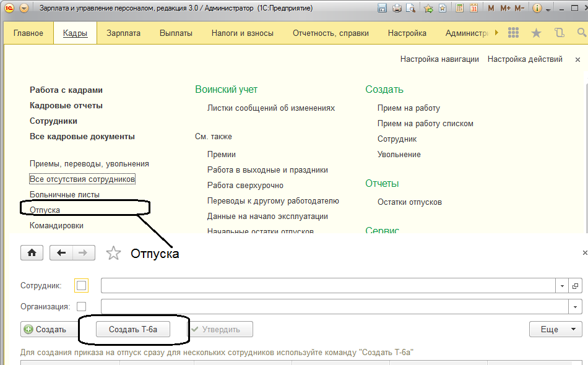Open Favorites star in sections panel
Screen dimensions: 588x365
[x=536, y=33]
